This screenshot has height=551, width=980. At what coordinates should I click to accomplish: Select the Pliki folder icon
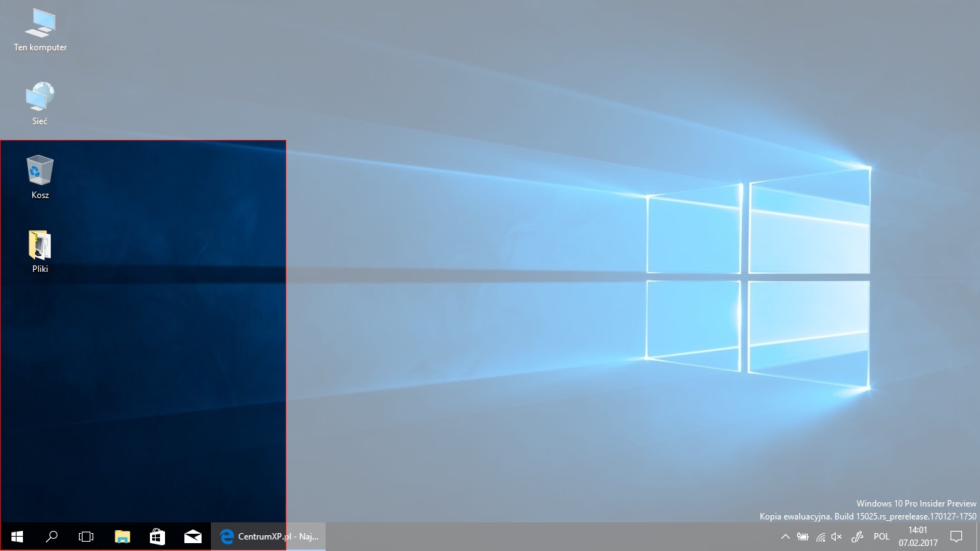(40, 253)
